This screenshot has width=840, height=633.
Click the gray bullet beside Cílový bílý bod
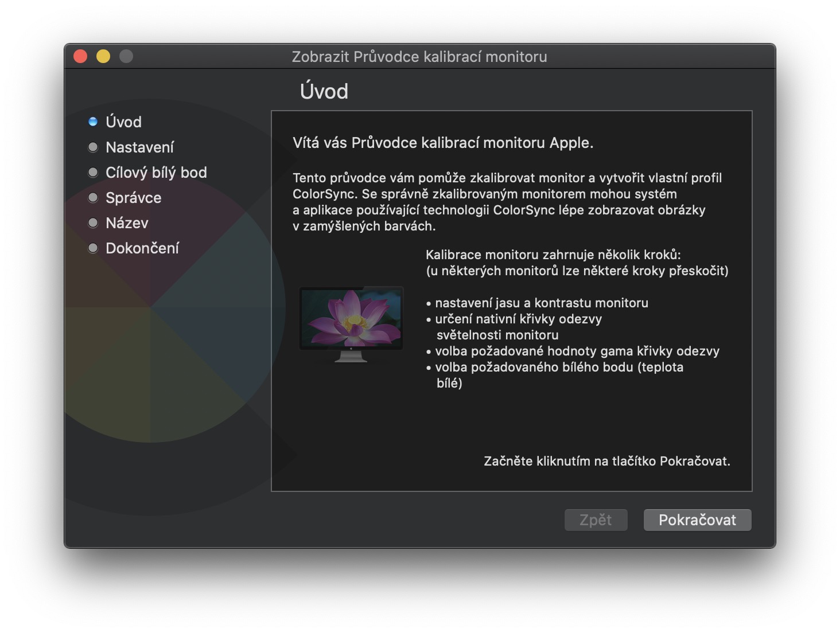[93, 173]
